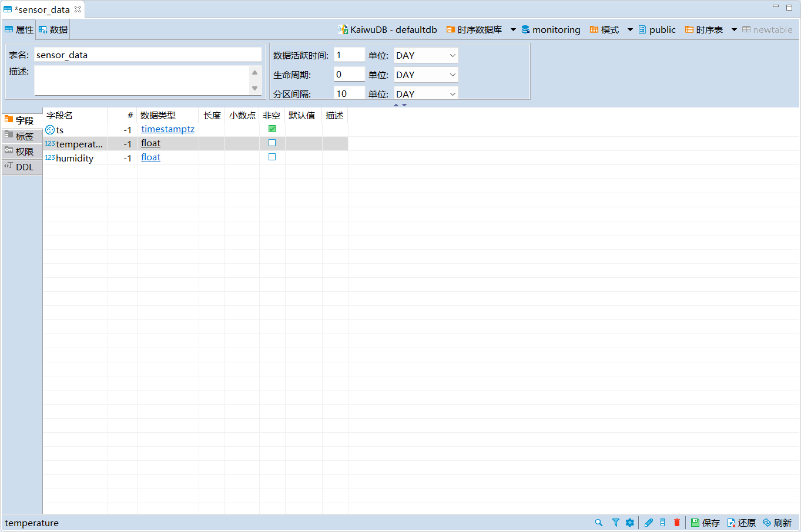The height and width of the screenshot is (532, 801).
Task: Open the DDL side tab
Action: pyautogui.click(x=22, y=167)
